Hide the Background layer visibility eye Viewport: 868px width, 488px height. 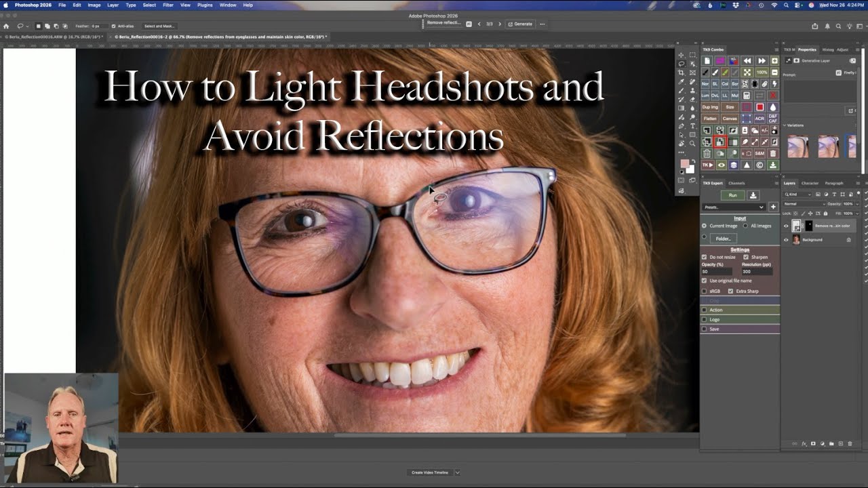[786, 240]
